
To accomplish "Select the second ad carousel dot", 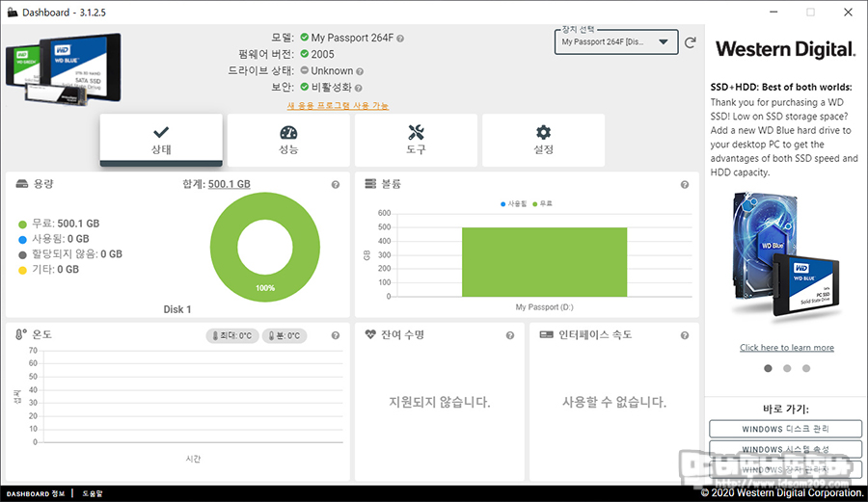I will pos(787,368).
